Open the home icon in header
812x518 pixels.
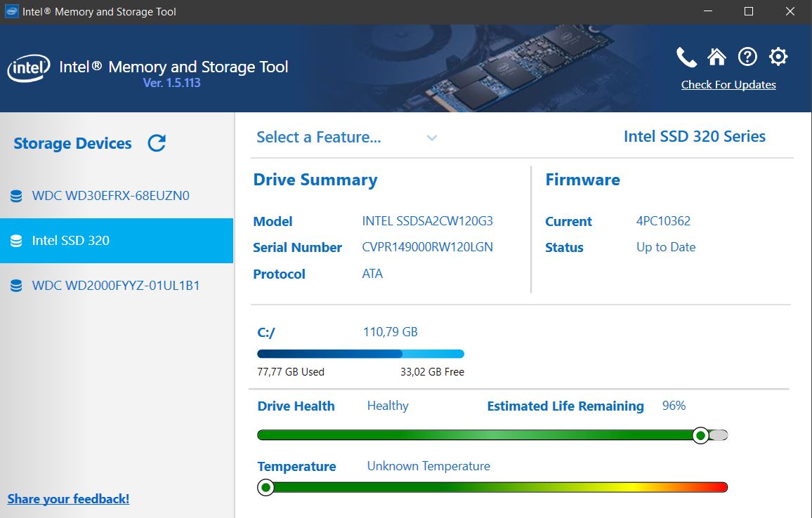[x=716, y=57]
